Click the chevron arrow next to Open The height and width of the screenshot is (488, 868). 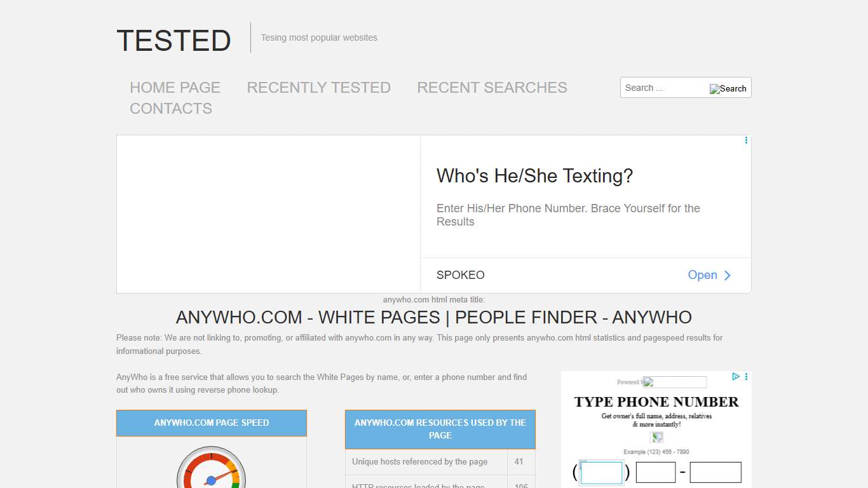coord(728,275)
